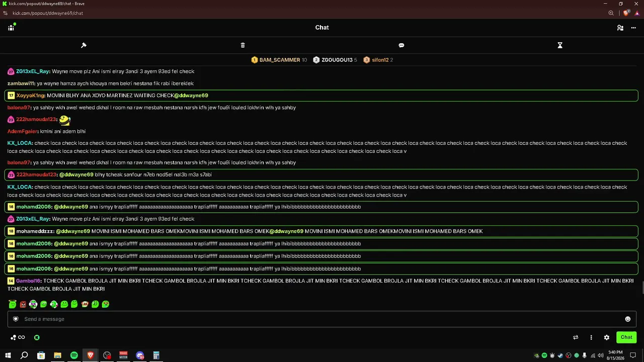Image resolution: width=644 pixels, height=362 pixels.
Task: Click the points infinity balance indicator
Action: [x=18, y=338]
